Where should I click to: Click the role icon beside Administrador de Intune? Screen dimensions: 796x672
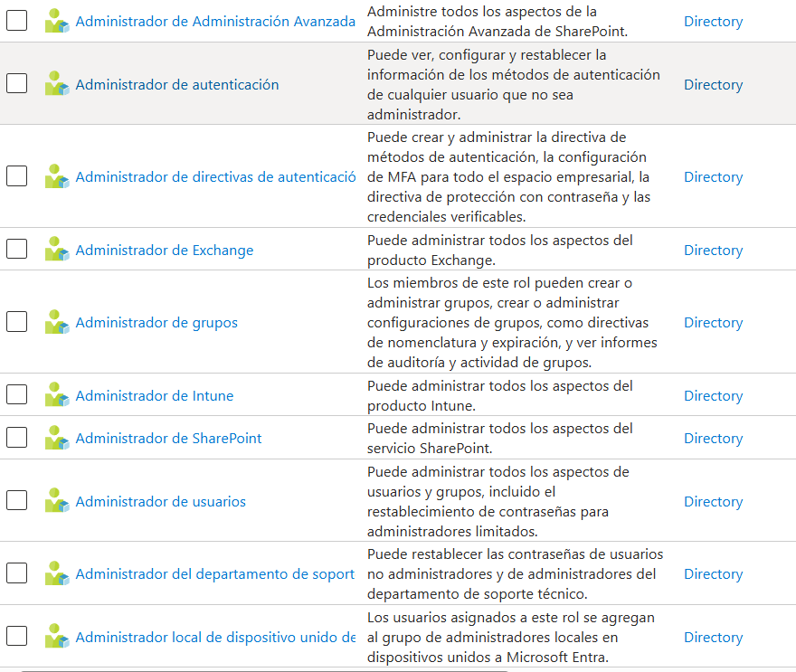(x=57, y=395)
